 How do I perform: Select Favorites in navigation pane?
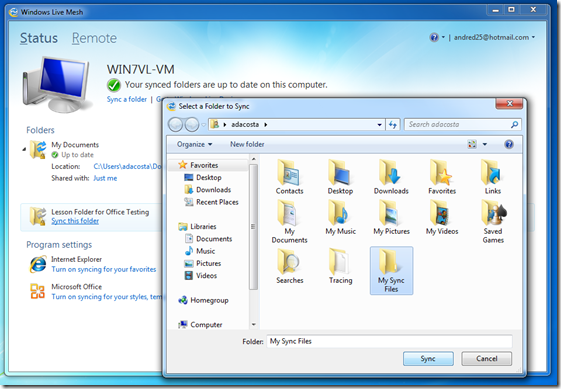click(x=204, y=165)
